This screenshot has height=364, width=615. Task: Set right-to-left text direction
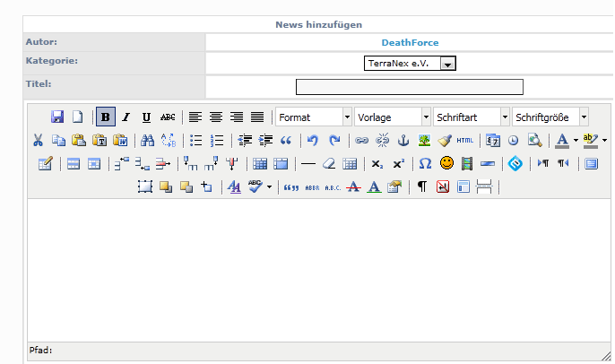tap(563, 163)
